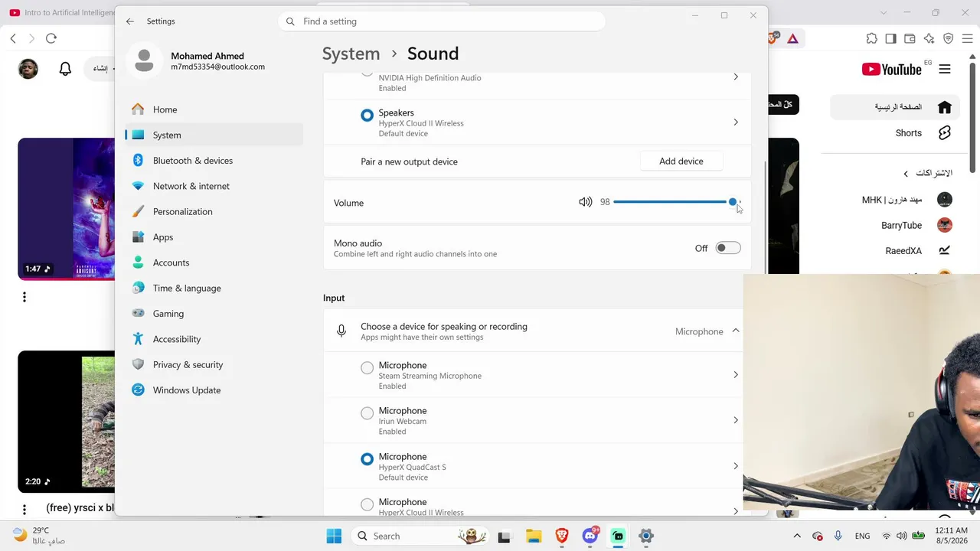Open File Explorer from the taskbar
This screenshot has height=551, width=980.
click(x=533, y=536)
